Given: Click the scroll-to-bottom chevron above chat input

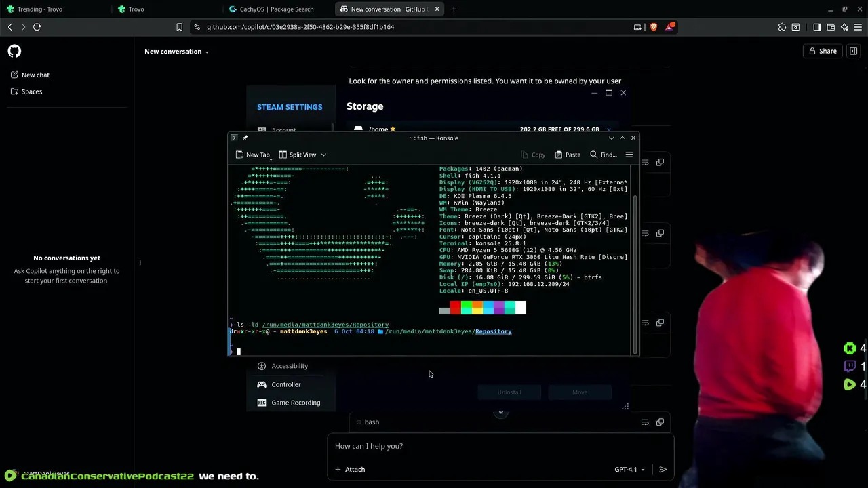Looking at the screenshot, I should [x=500, y=412].
